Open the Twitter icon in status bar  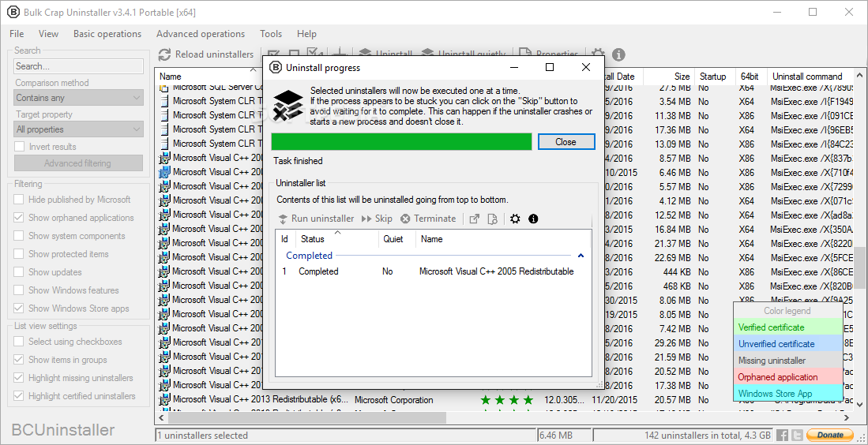tap(797, 436)
